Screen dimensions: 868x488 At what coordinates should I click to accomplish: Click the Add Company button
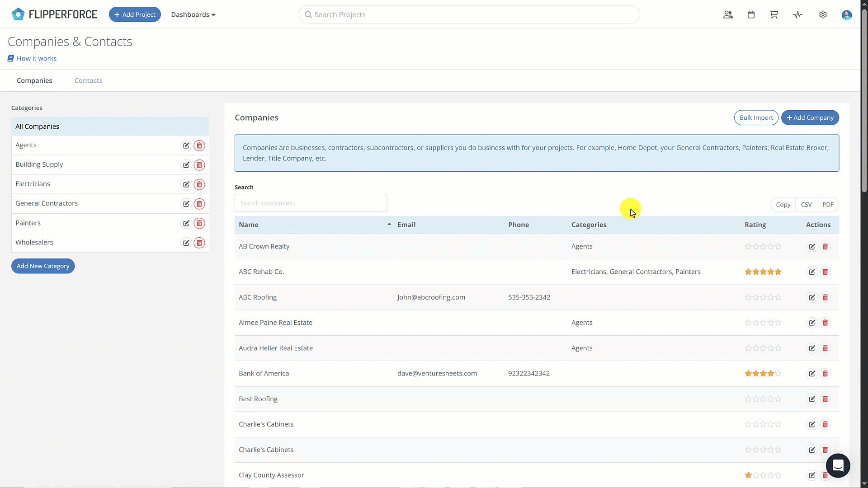click(x=810, y=117)
